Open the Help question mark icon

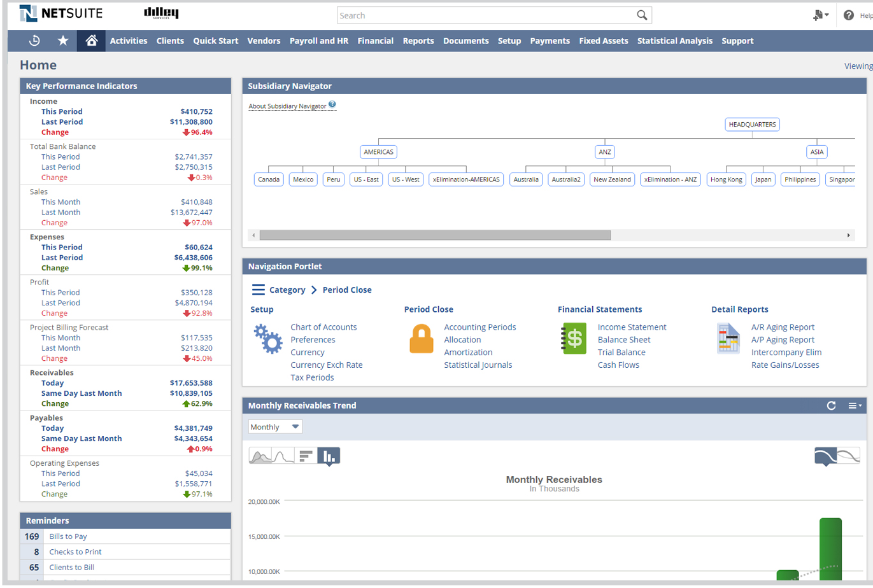coord(848,15)
